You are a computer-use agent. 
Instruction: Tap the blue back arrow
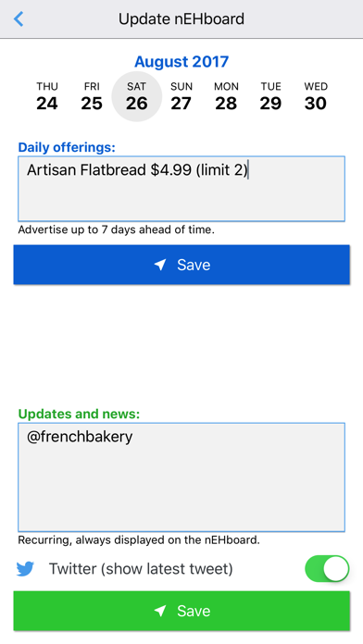[19, 19]
